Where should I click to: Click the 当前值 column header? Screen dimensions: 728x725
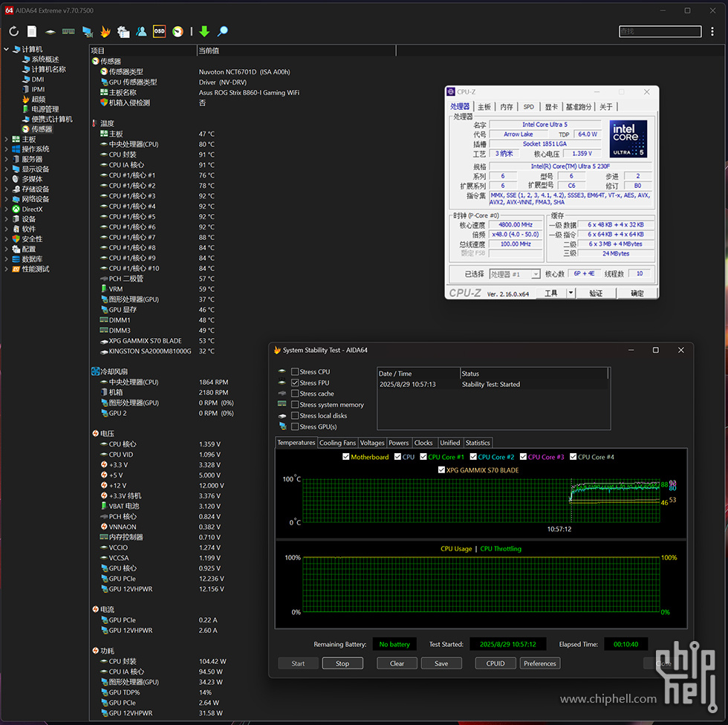point(296,51)
